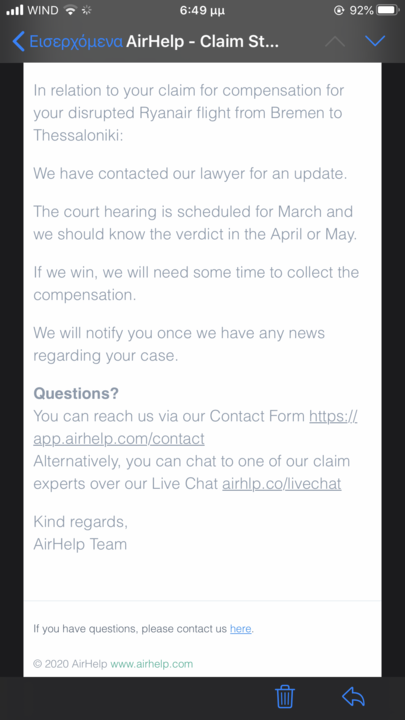Tap the loading spinner in status bar
405x720 pixels.
(x=86, y=10)
